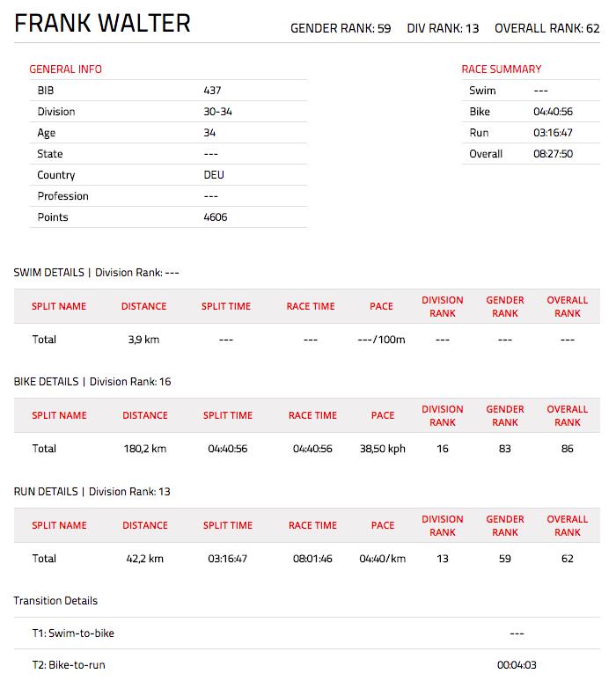Click PACE column header in swim table
Viewport: 616px width, 681px height.
point(381,306)
